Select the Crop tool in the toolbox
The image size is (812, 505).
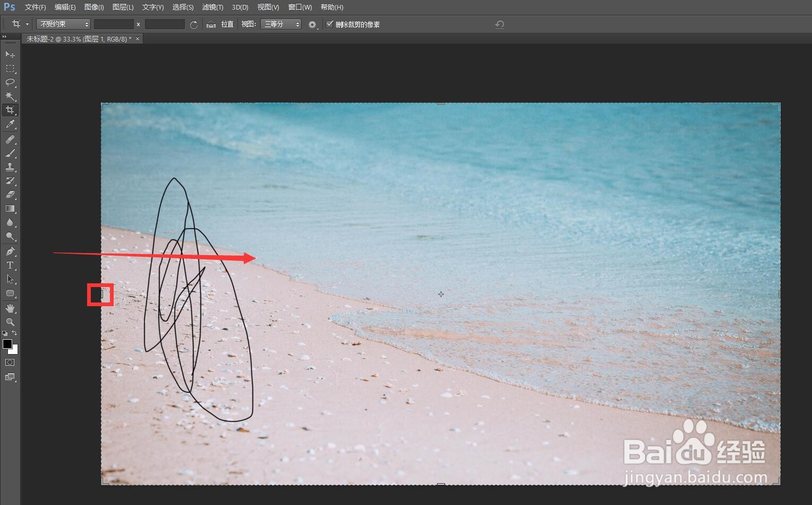pyautogui.click(x=10, y=110)
